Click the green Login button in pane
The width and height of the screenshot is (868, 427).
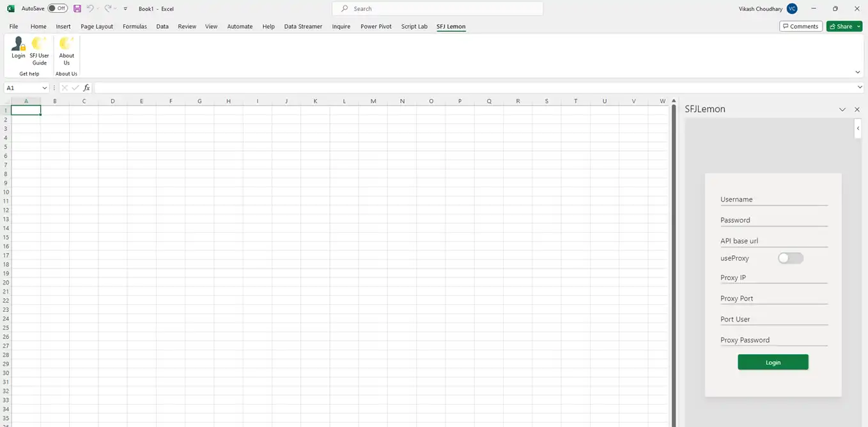773,362
